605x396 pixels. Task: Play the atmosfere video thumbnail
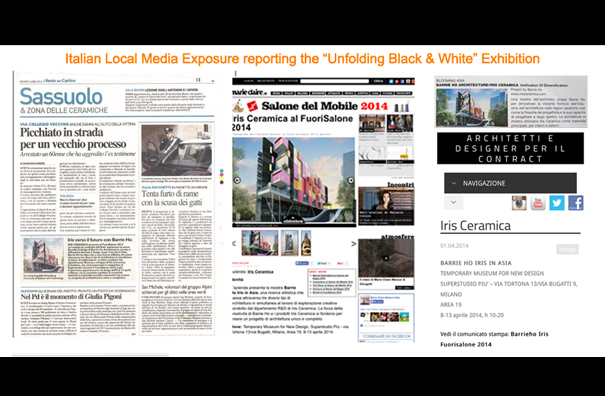pyautogui.click(x=386, y=258)
